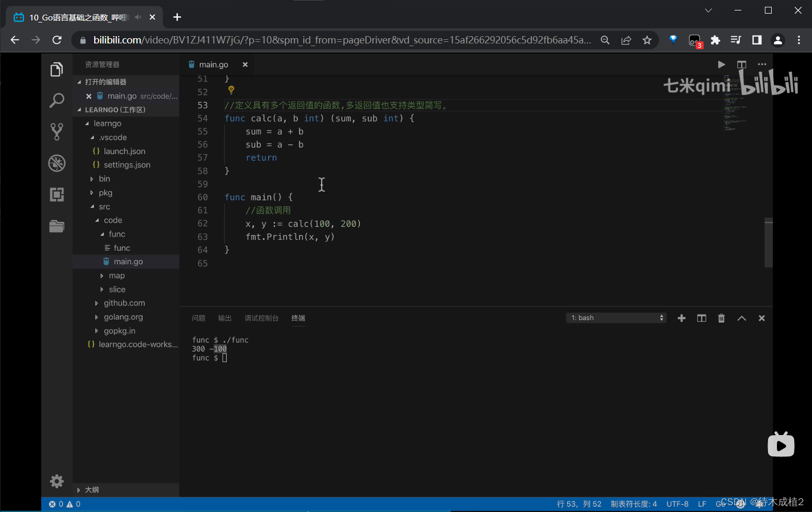
Task: Click the errors and warnings status indicator
Action: point(65,504)
